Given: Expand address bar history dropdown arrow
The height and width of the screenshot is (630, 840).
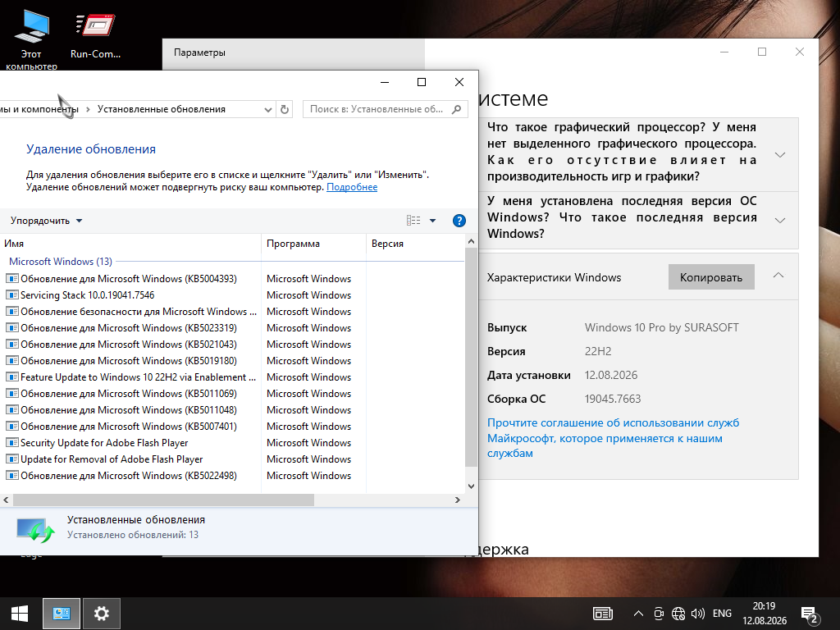Looking at the screenshot, I should tap(268, 109).
